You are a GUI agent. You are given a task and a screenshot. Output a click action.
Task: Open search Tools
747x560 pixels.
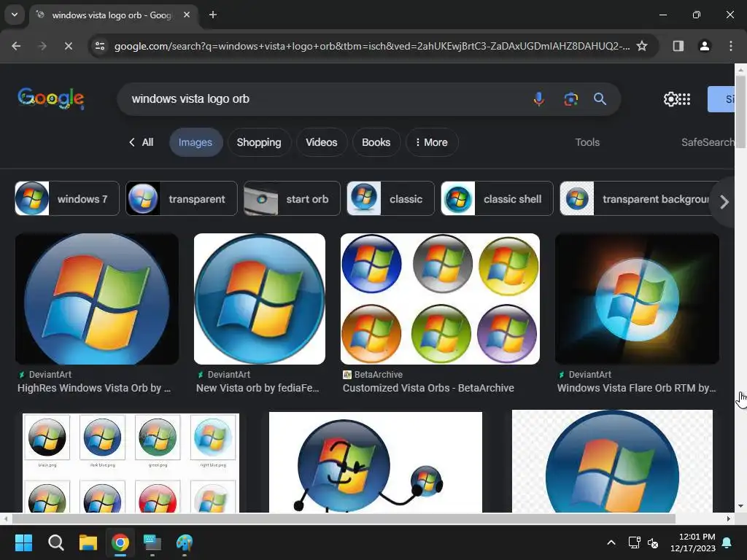click(587, 142)
